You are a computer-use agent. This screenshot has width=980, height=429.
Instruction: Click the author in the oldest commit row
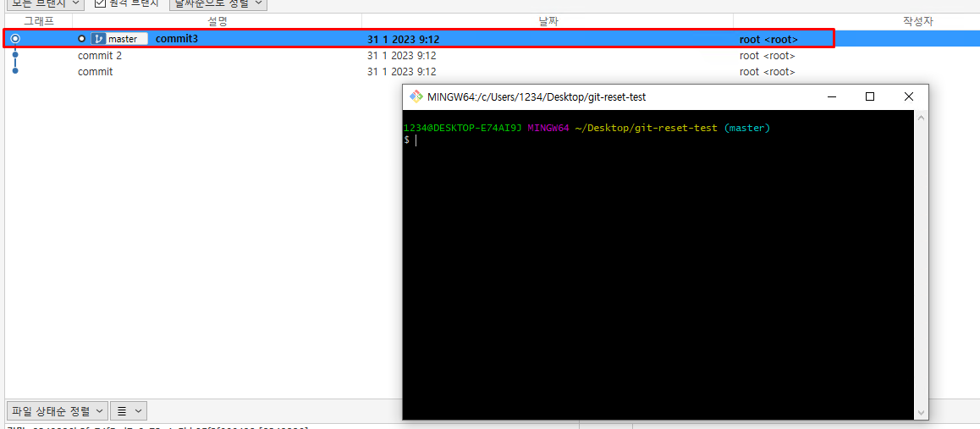pos(768,72)
